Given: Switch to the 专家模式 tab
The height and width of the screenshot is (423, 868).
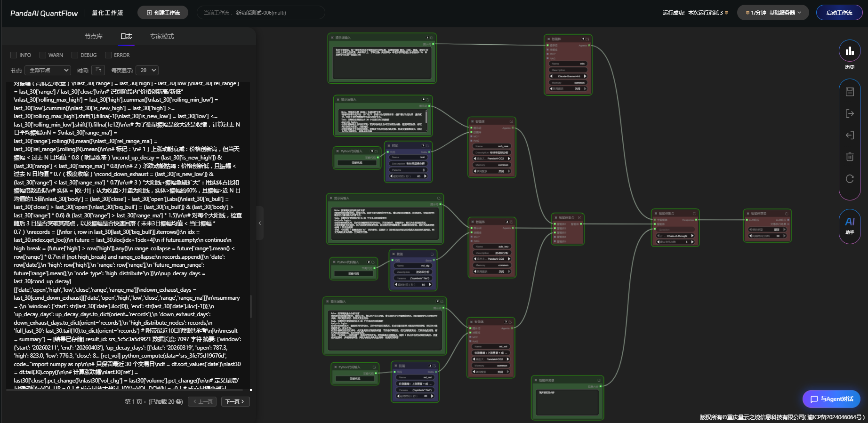Looking at the screenshot, I should click(161, 36).
